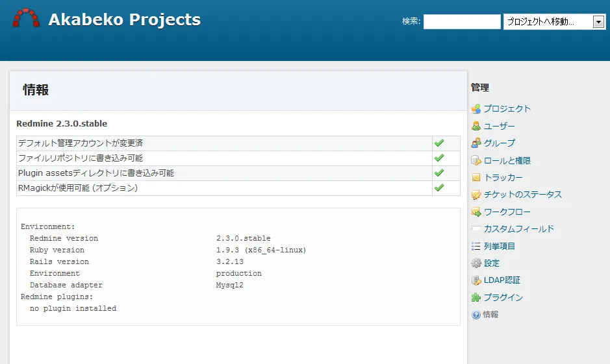Open チケットのステータス link
The width and height of the screenshot is (610, 364).
click(x=523, y=195)
